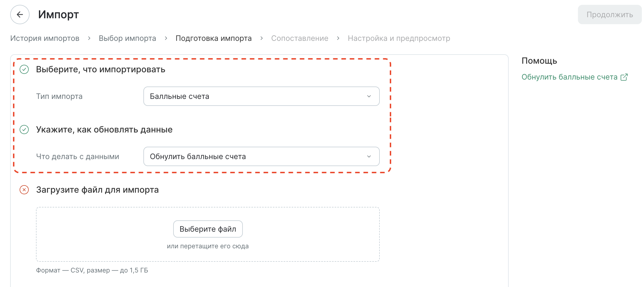The height and width of the screenshot is (287, 644).
Task: Click the green checkmark beside Выберите, что импортировать
Action: 24,69
